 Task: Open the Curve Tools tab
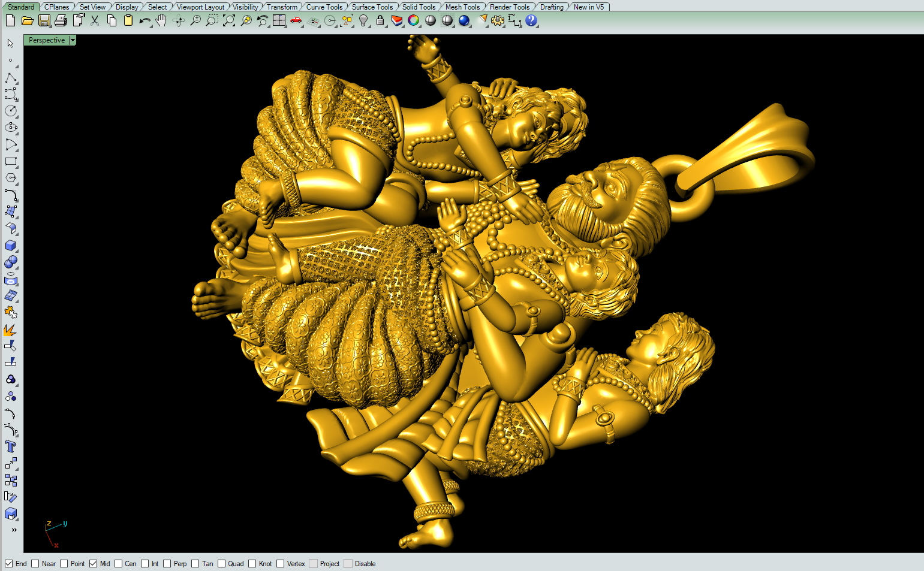(324, 7)
